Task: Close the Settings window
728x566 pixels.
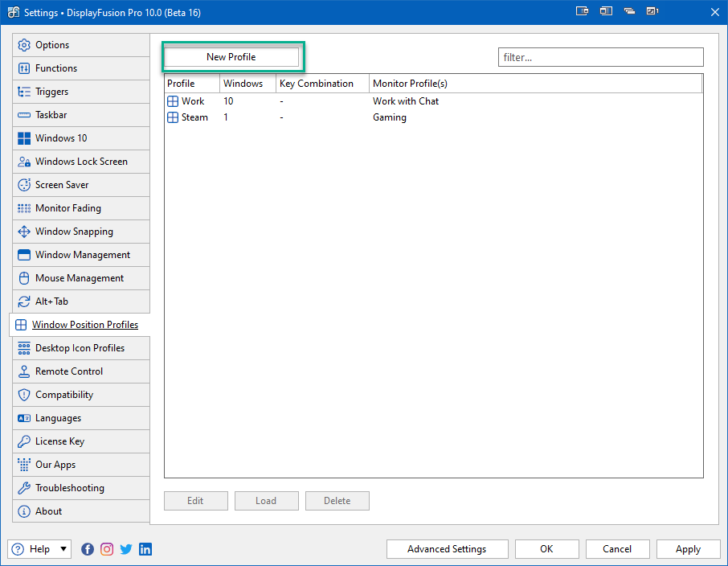Action: (x=714, y=12)
